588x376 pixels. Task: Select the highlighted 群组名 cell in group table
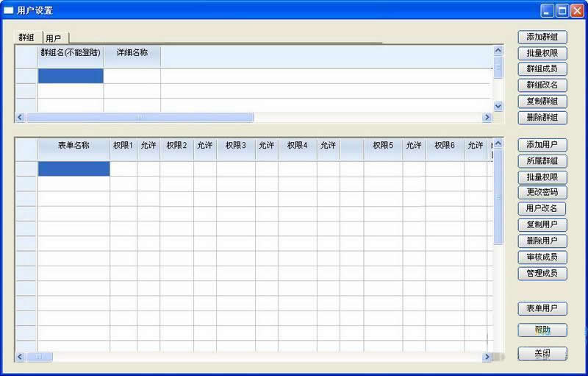tap(71, 76)
